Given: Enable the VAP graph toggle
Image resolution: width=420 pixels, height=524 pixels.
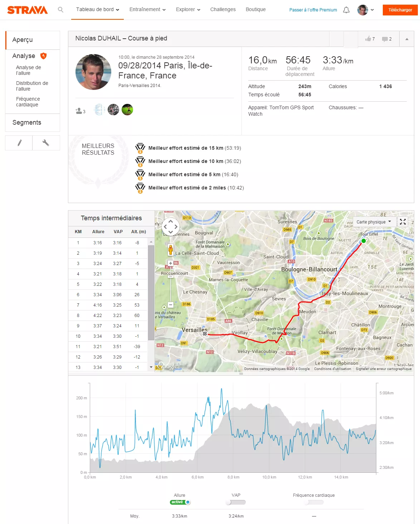Looking at the screenshot, I should (236, 502).
